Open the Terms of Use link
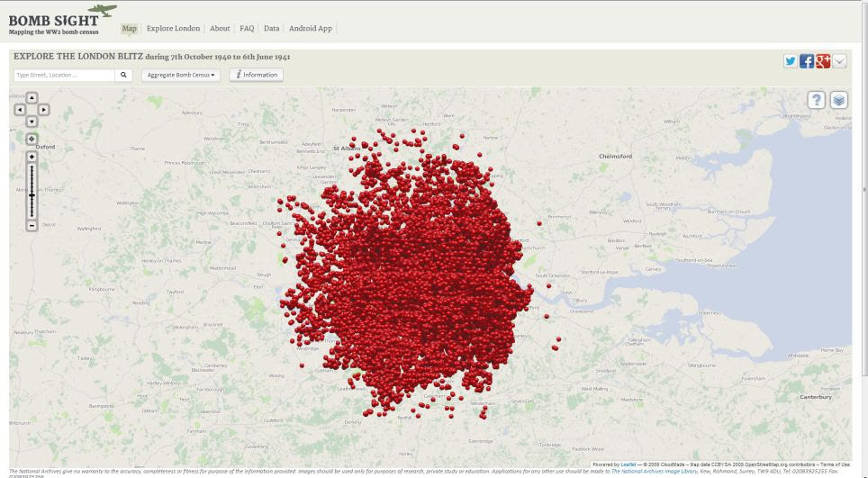Screen dimensions: 868x478 834,464
